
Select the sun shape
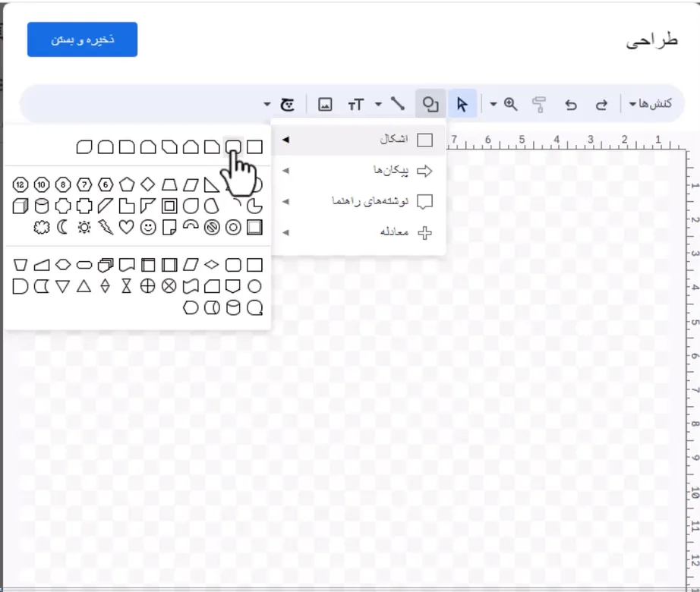[x=84, y=227]
